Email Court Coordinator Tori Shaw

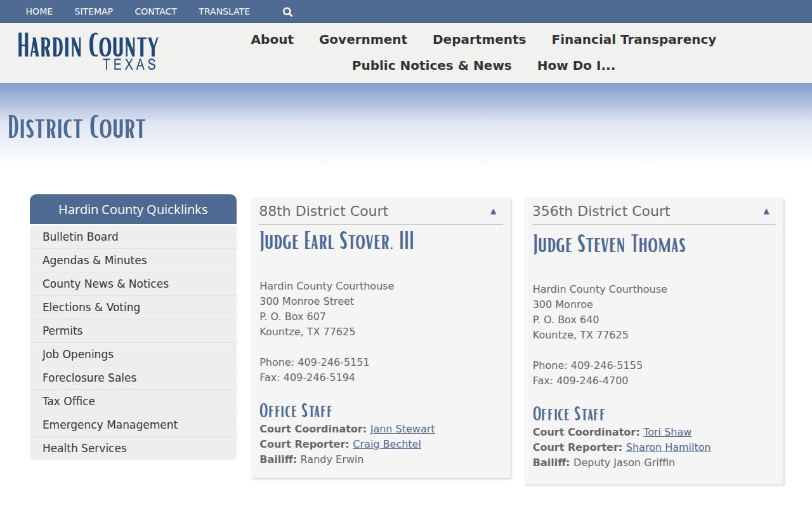click(x=667, y=432)
